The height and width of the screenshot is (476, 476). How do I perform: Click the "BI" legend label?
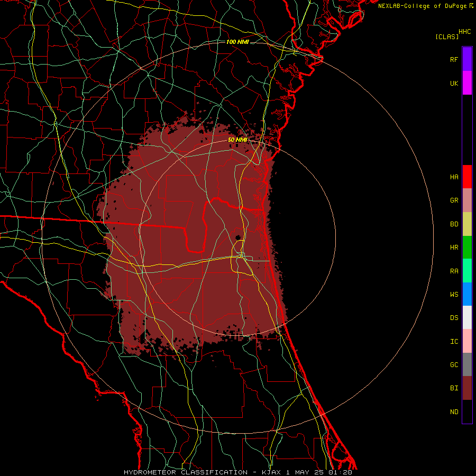[x=454, y=388]
